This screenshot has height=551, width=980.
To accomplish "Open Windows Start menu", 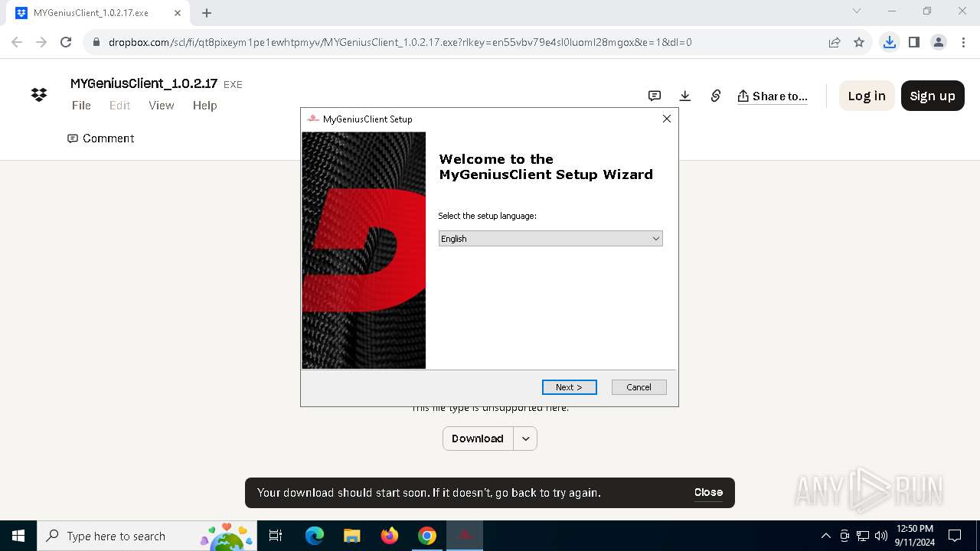I will [18, 536].
